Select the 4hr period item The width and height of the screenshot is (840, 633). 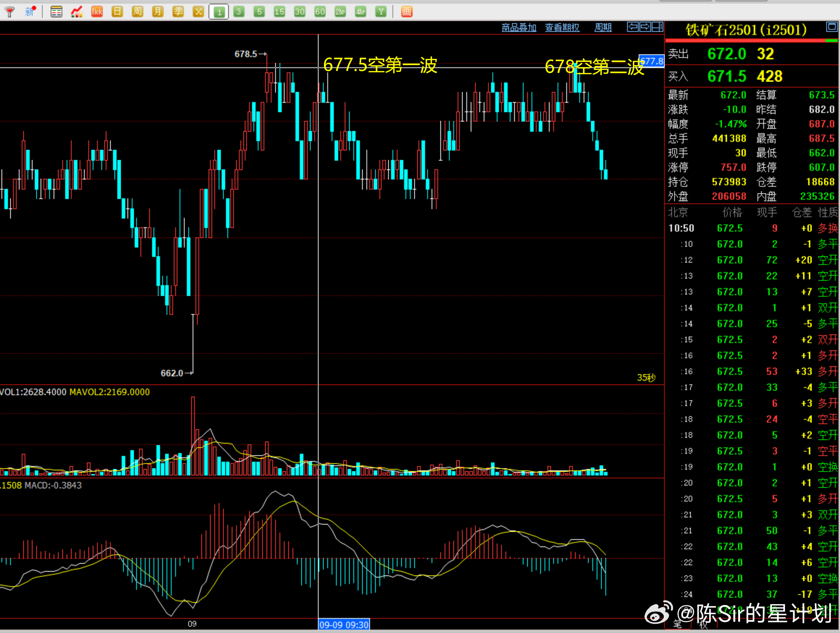click(361, 12)
